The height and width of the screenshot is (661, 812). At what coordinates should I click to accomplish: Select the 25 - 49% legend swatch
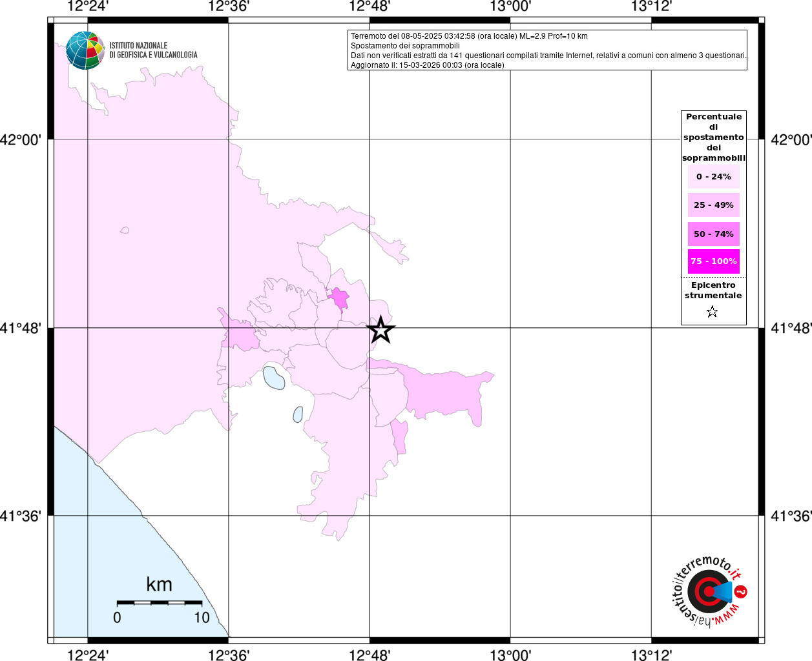(714, 205)
